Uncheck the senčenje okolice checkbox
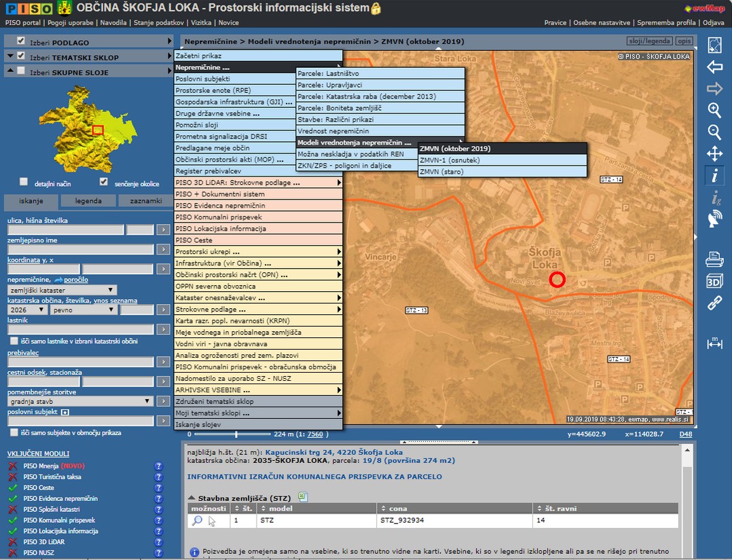 [x=104, y=182]
